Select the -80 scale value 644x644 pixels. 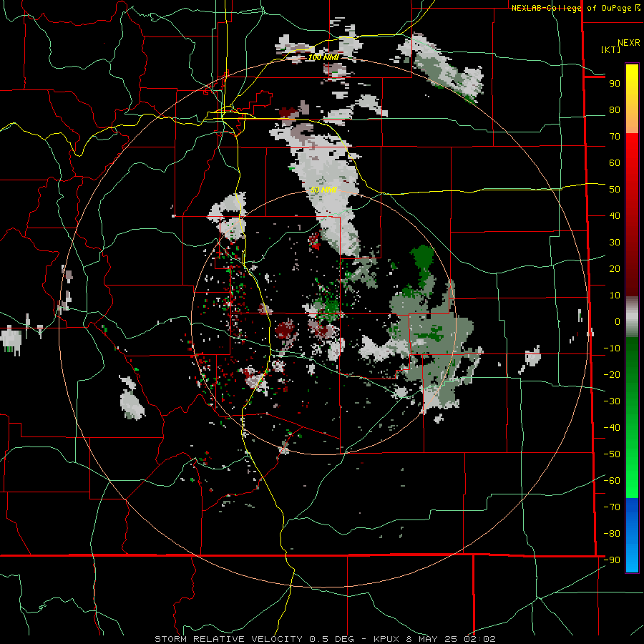[612, 534]
